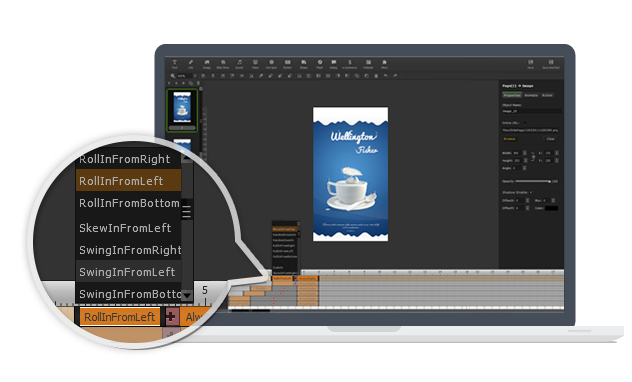
Task: Click the Width stepper arrows
Action: 525,153
